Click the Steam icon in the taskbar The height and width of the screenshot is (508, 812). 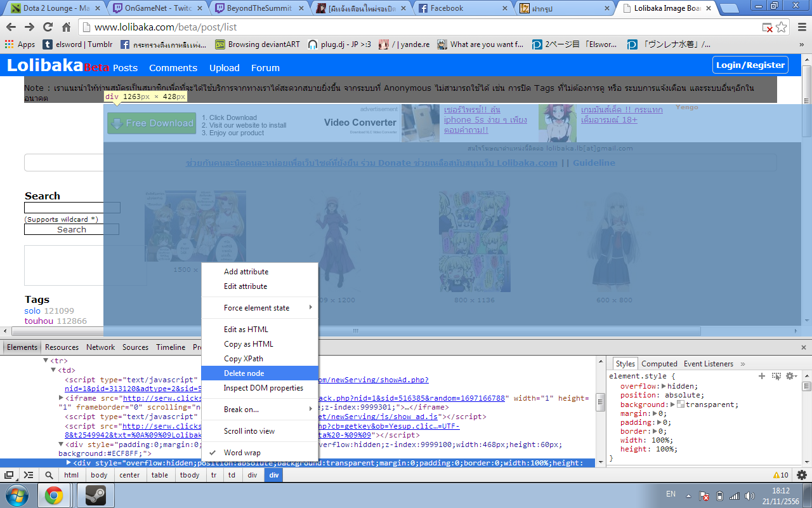point(95,495)
